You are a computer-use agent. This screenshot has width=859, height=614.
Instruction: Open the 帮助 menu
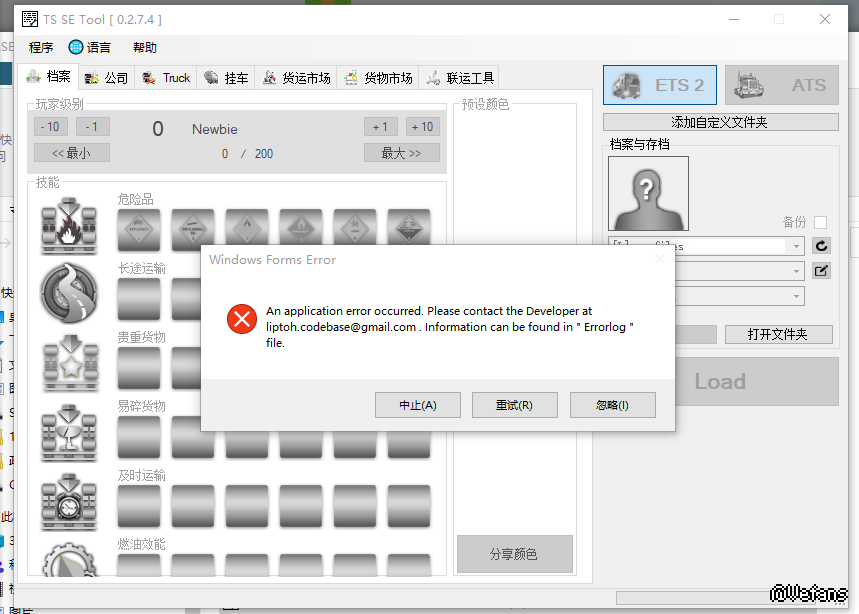[144, 47]
